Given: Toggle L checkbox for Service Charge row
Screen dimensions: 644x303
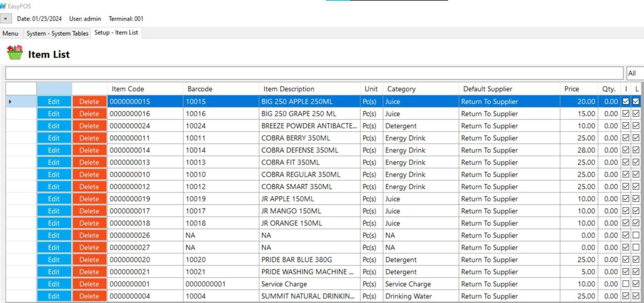Looking at the screenshot, I should 636,284.
